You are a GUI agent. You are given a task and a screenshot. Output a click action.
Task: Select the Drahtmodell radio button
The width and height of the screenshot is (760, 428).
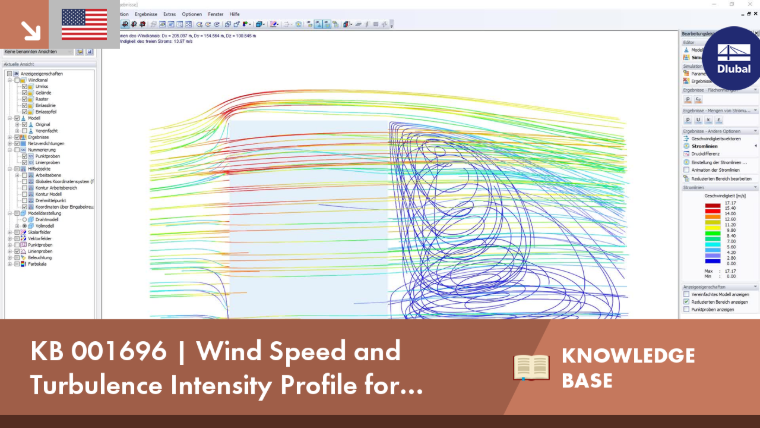click(24, 220)
